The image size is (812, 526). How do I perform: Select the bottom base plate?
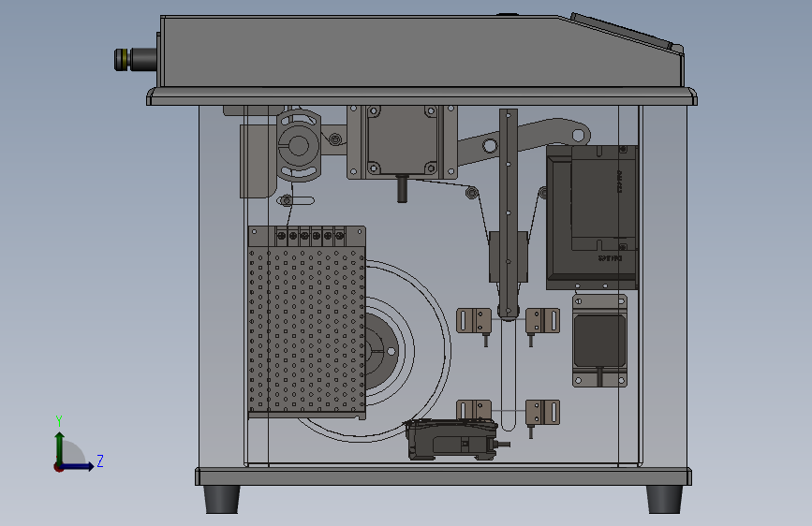click(443, 476)
